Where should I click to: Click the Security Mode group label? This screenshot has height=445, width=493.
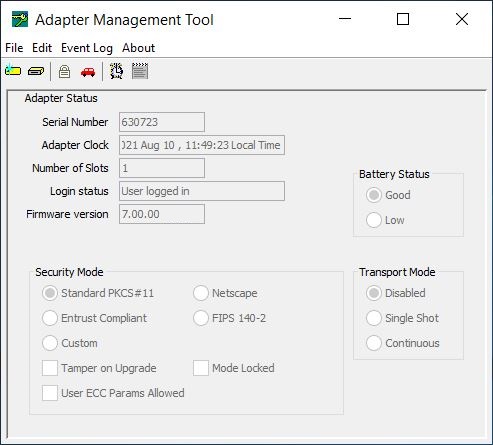pyautogui.click(x=69, y=272)
